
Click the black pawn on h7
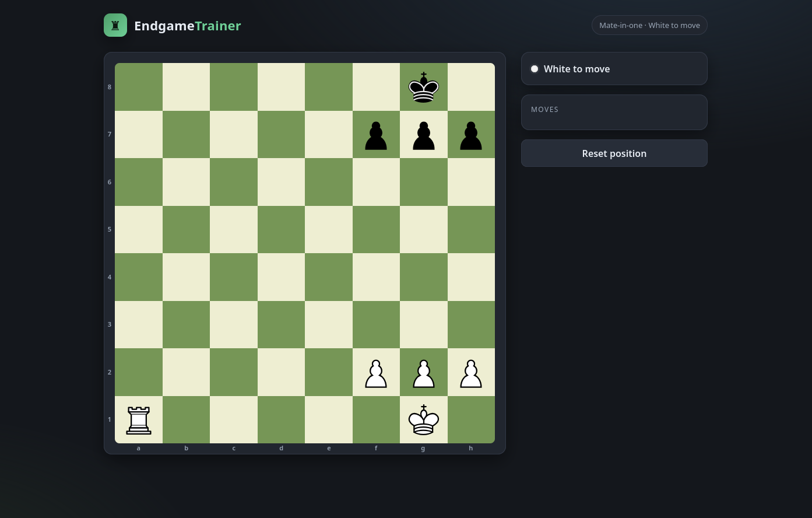471,135
